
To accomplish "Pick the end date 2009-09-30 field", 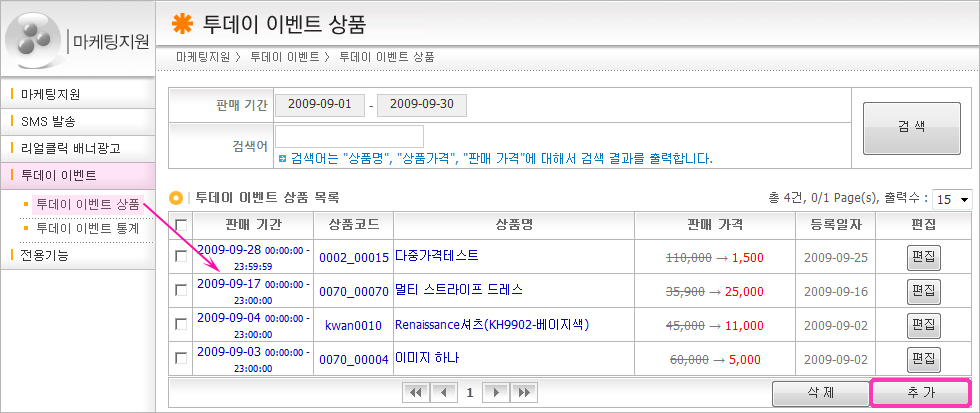I will (x=423, y=104).
